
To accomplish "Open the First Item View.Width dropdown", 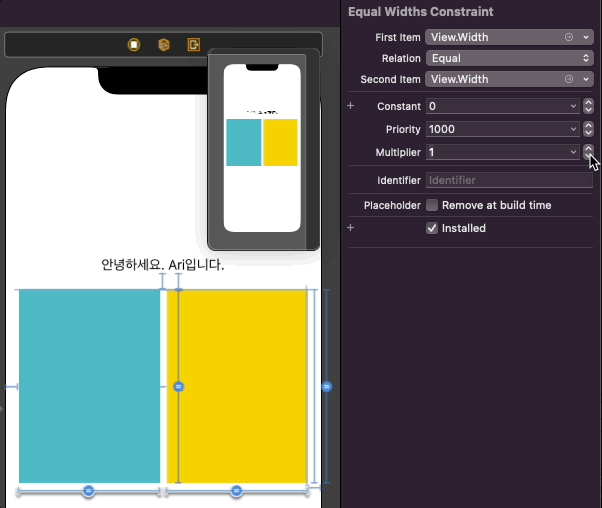I will [509, 37].
